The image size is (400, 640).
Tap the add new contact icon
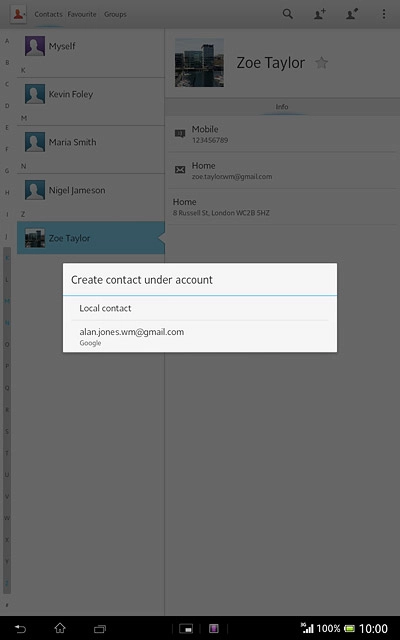click(319, 14)
